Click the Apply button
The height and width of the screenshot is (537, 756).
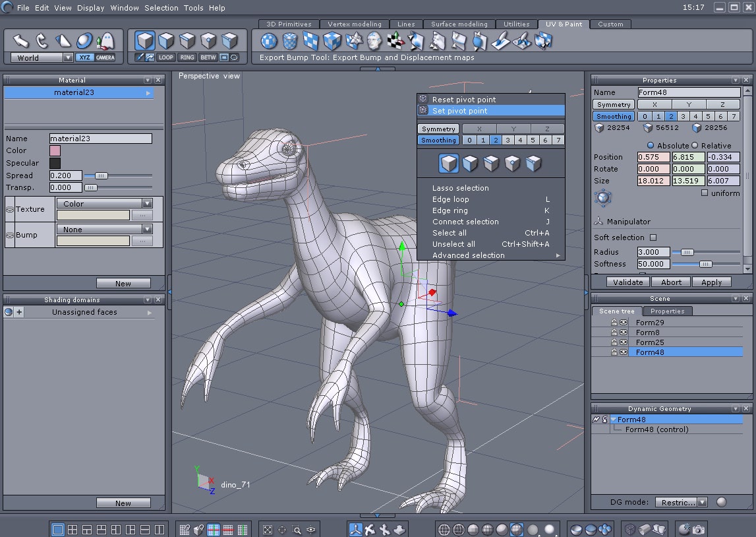[712, 282]
